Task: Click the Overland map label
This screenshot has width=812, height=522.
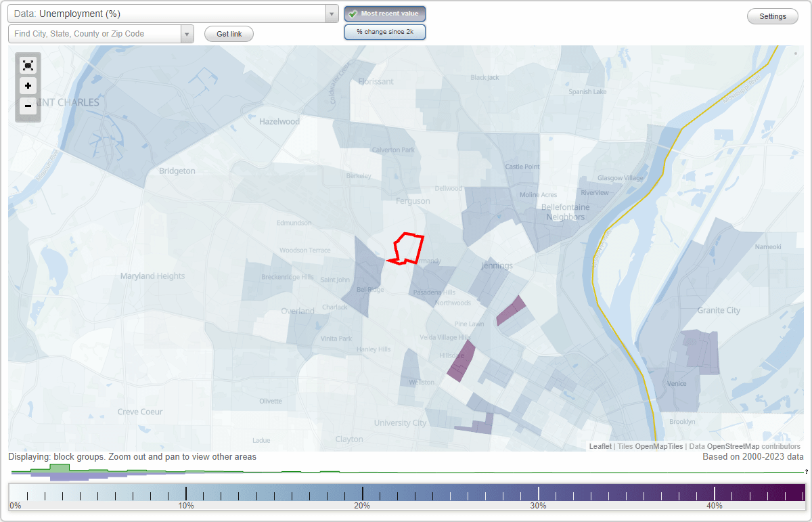Action: tap(298, 311)
